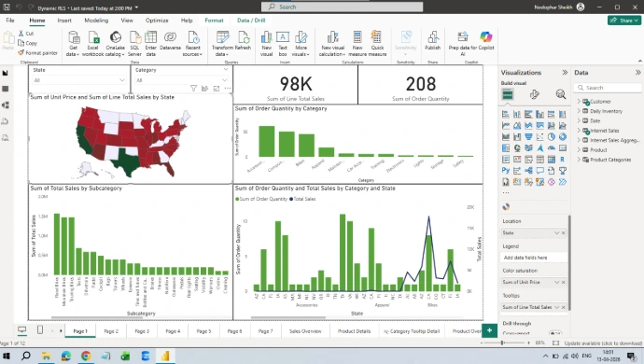Switch to mobile layout view icon

click(x=40, y=329)
